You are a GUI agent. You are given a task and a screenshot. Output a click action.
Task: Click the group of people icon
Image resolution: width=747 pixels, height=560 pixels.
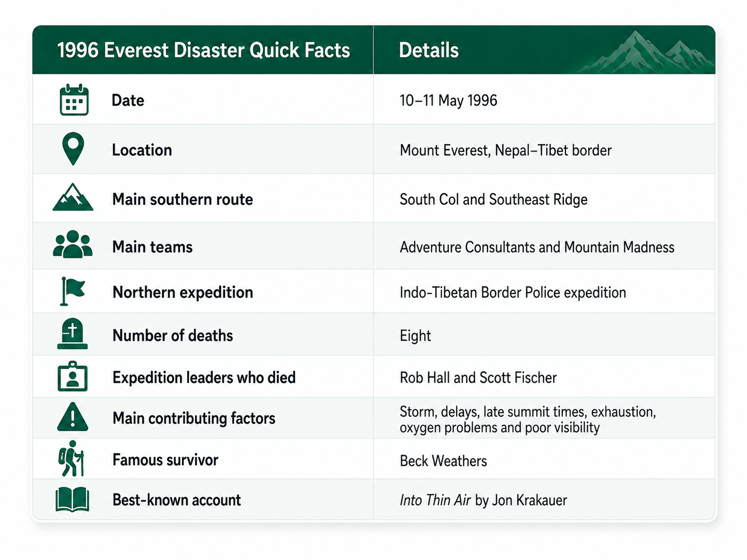(73, 244)
